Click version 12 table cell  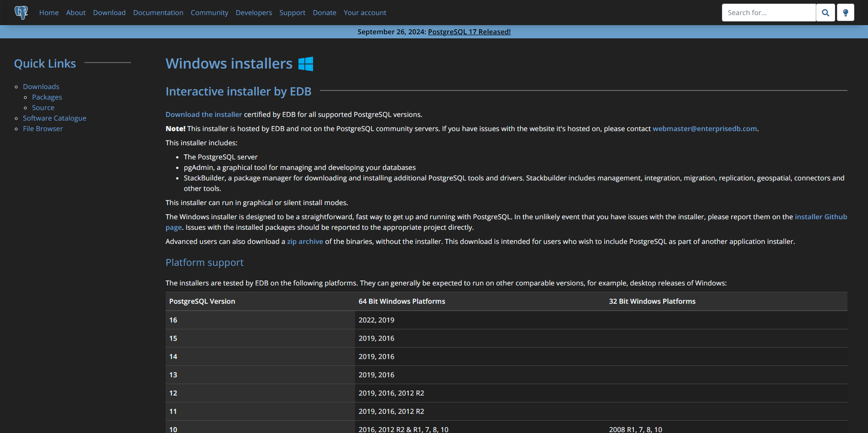(260, 393)
